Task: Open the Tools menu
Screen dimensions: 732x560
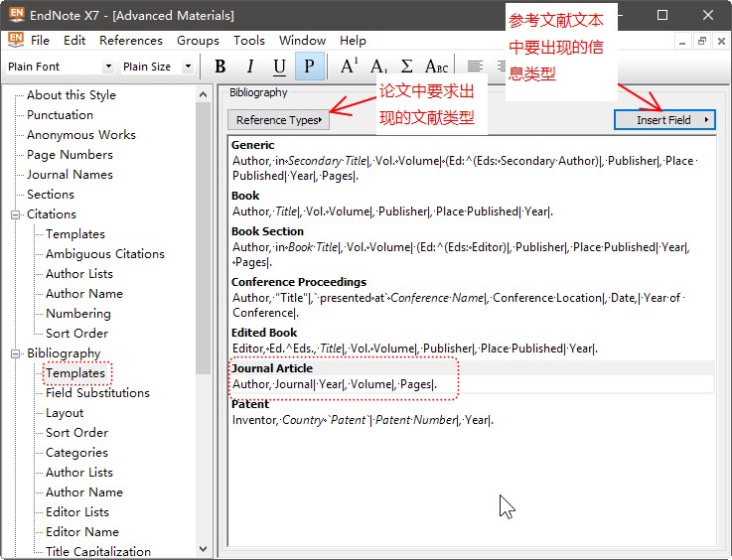Action: point(249,41)
